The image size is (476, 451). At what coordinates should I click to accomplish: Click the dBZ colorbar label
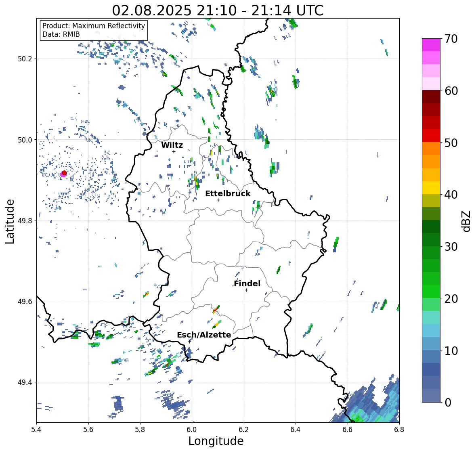click(x=467, y=221)
